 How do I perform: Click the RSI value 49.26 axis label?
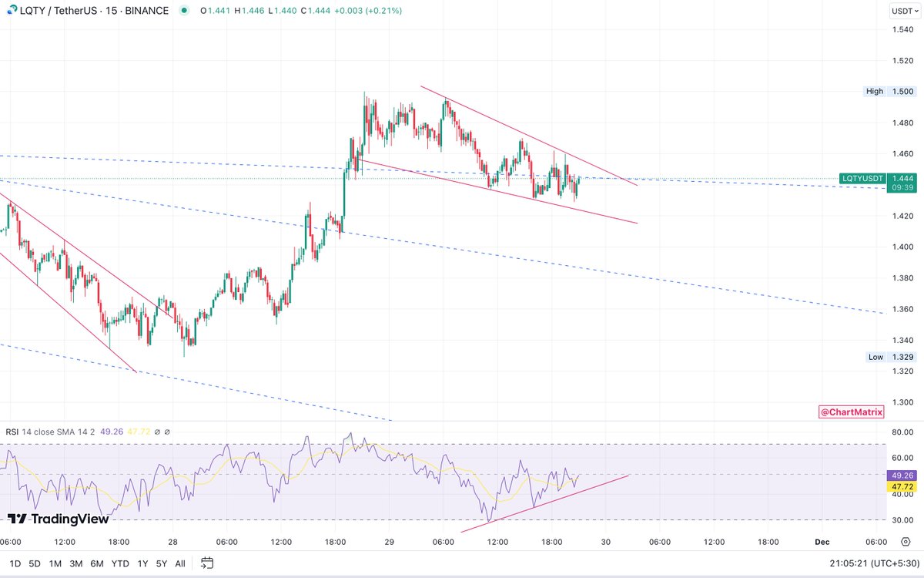click(x=903, y=476)
